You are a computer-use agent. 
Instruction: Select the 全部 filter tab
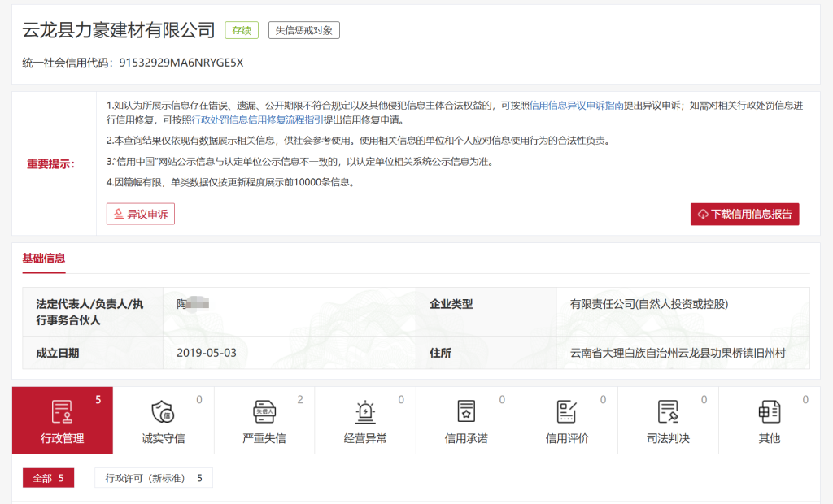pyautogui.click(x=47, y=478)
